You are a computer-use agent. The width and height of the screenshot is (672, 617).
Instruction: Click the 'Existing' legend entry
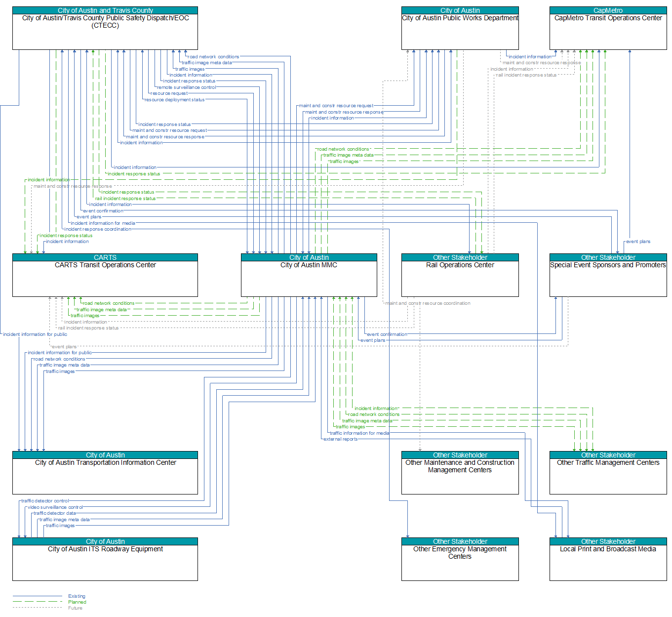coord(77,596)
